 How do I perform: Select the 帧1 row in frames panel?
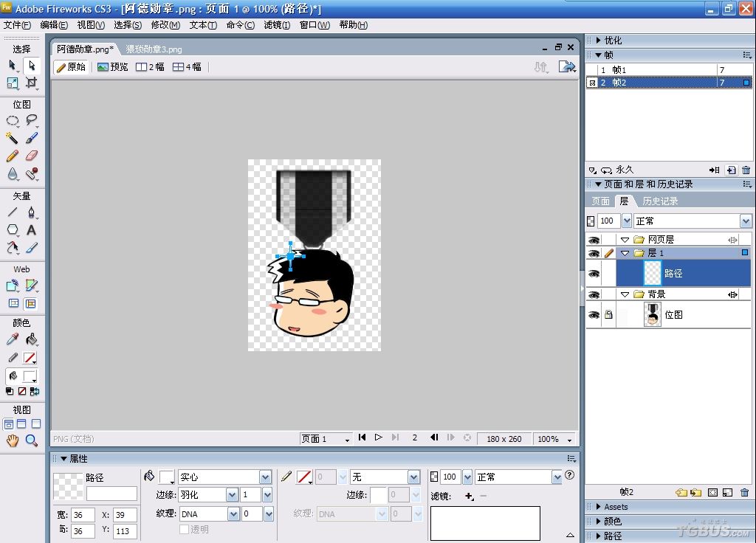[668, 70]
